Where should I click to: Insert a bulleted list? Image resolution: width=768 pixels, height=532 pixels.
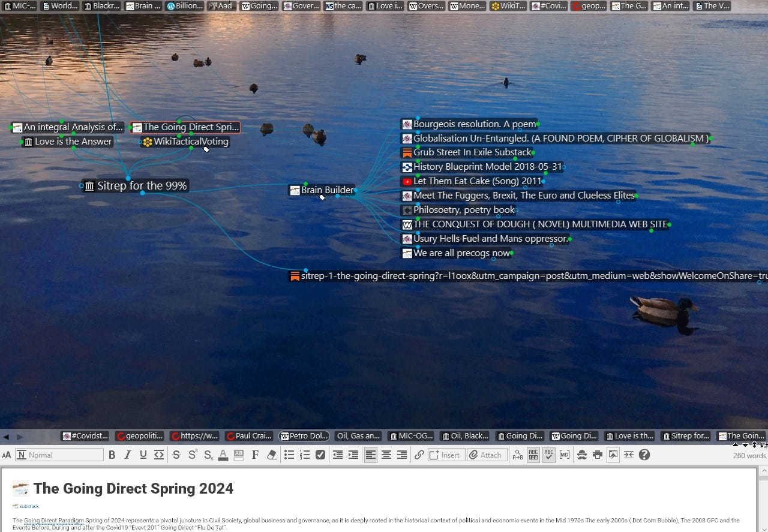point(289,455)
